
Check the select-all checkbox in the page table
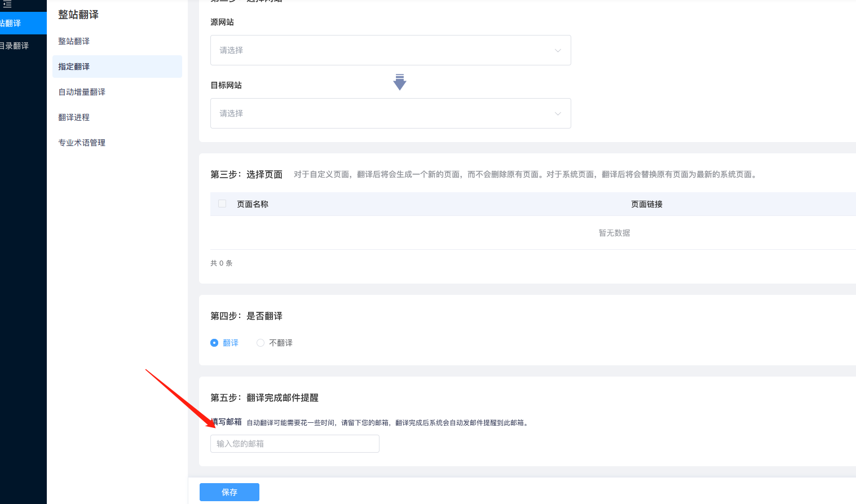(x=222, y=204)
